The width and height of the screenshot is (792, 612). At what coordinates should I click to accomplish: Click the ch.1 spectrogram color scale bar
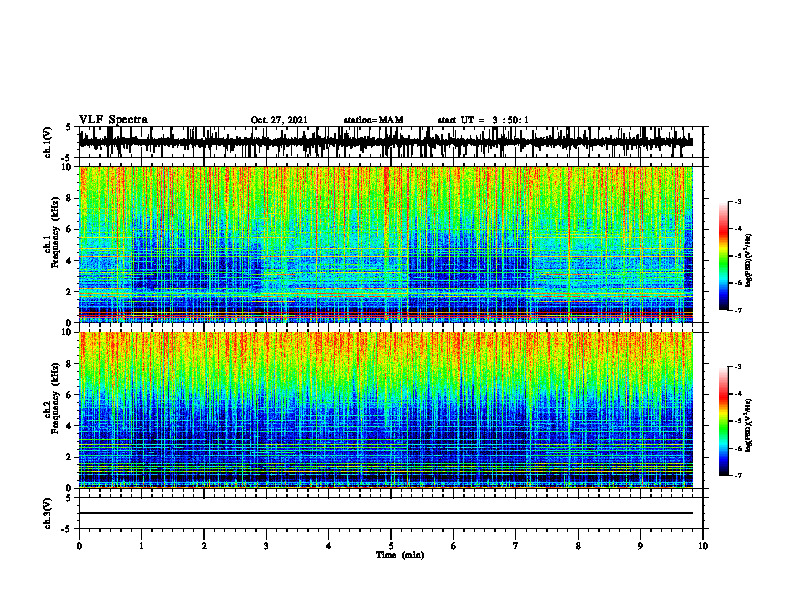[x=723, y=256]
